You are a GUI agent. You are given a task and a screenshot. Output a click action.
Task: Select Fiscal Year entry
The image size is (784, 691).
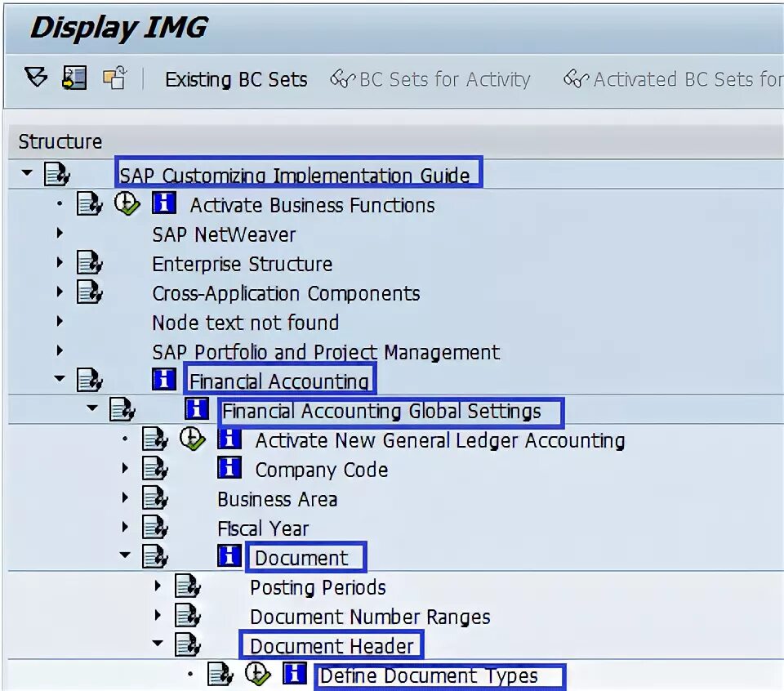(x=263, y=529)
